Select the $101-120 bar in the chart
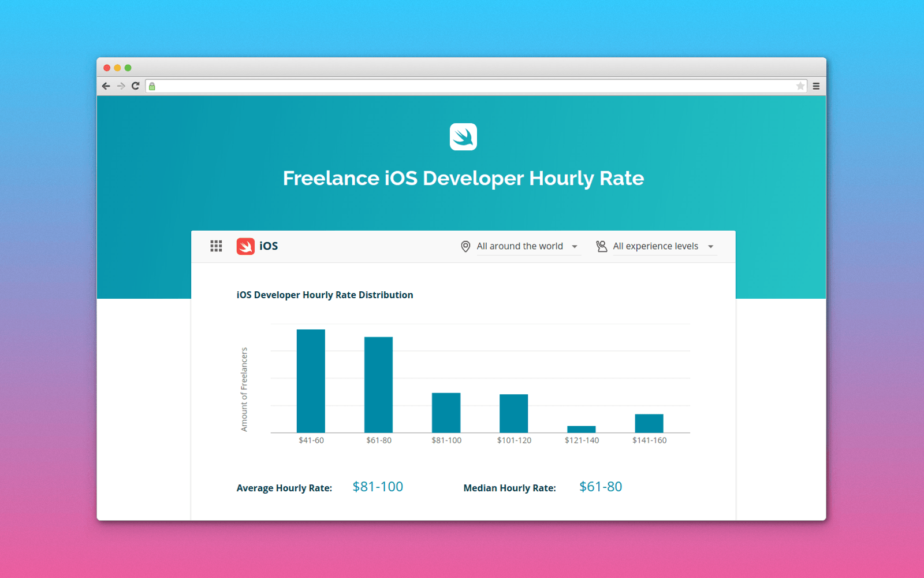 (x=513, y=413)
